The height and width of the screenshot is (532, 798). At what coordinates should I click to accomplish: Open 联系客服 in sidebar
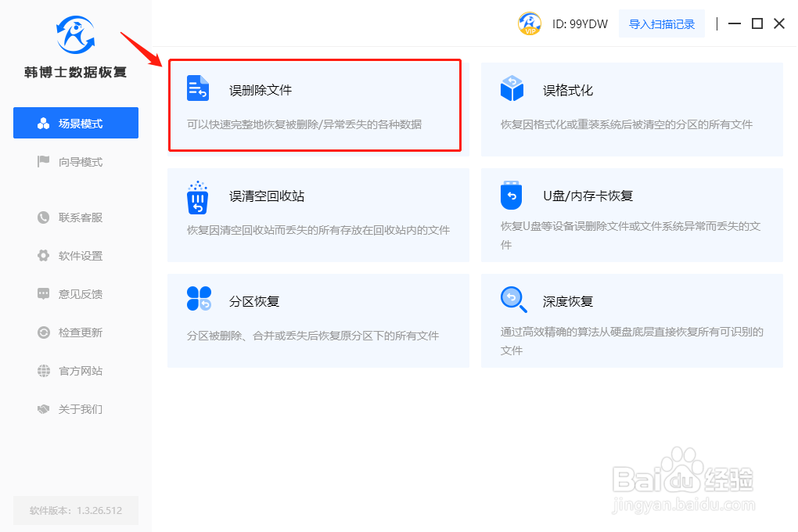pyautogui.click(x=70, y=217)
